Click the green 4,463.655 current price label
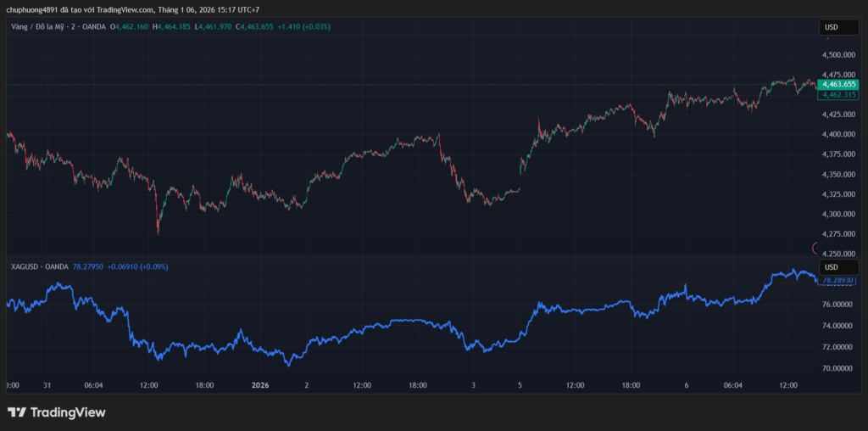 [x=838, y=85]
